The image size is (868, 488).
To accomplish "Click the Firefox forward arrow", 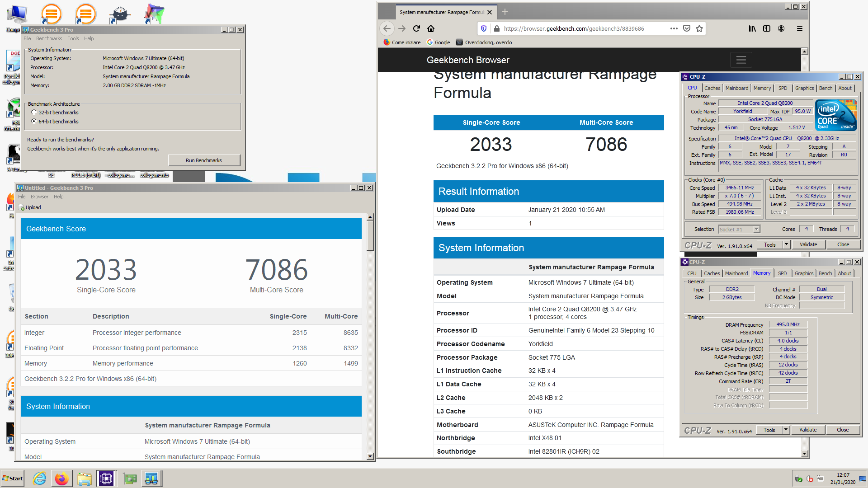I will coord(402,28).
